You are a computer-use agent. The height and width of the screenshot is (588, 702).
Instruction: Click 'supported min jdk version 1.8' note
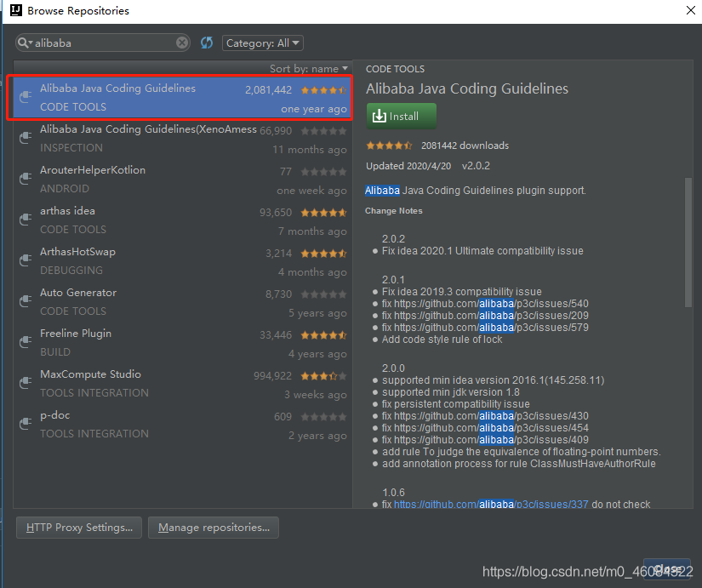450,392
